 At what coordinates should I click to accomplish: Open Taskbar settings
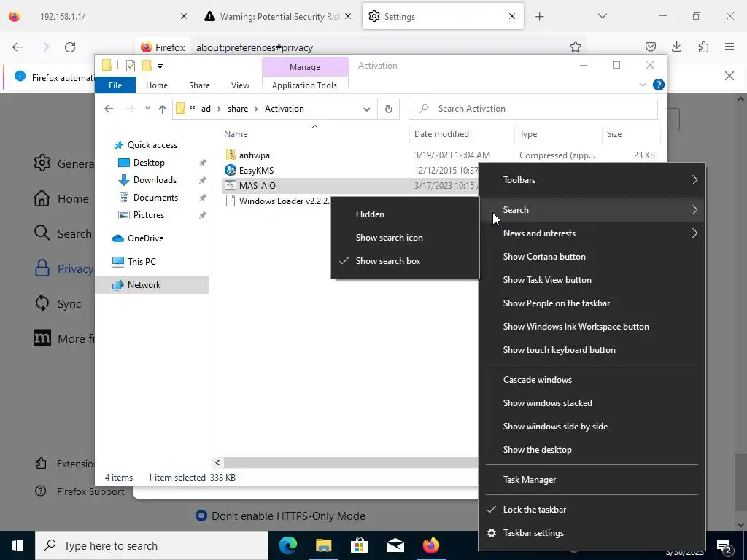point(592,533)
